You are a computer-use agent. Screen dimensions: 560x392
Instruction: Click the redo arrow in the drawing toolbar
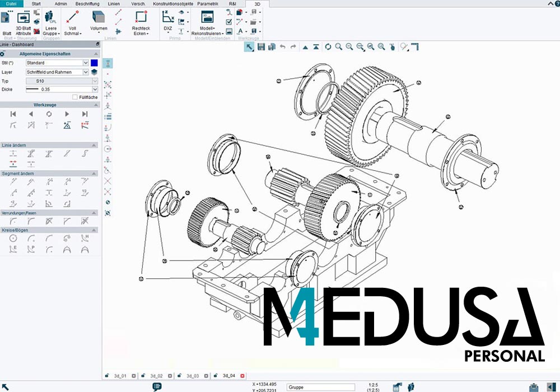(293, 47)
